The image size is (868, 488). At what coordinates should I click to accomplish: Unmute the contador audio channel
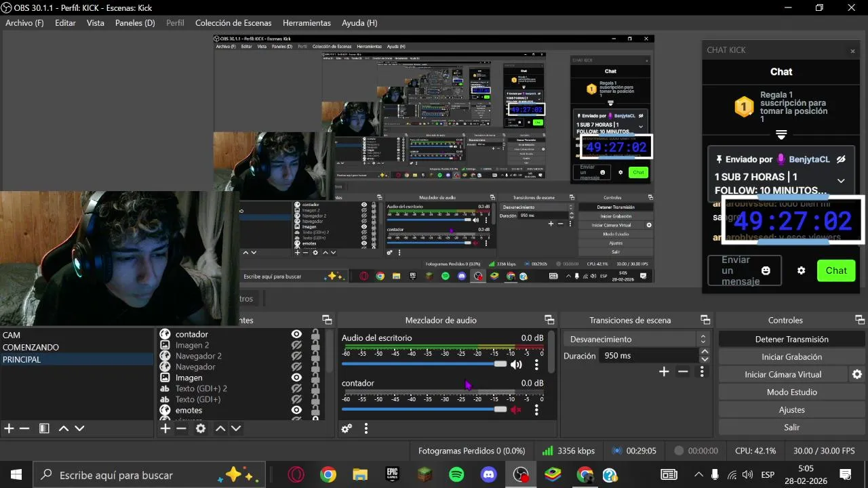click(x=517, y=409)
